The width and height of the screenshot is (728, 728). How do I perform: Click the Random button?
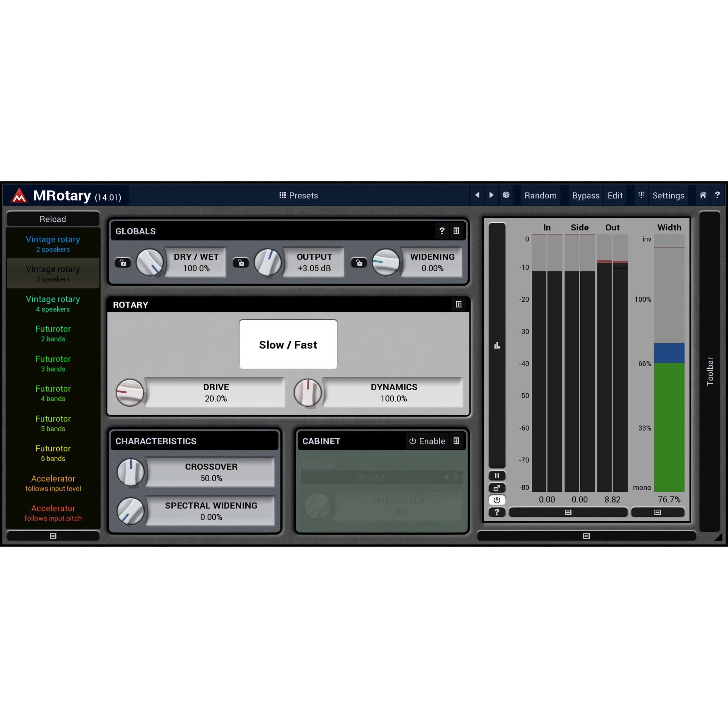click(x=540, y=195)
